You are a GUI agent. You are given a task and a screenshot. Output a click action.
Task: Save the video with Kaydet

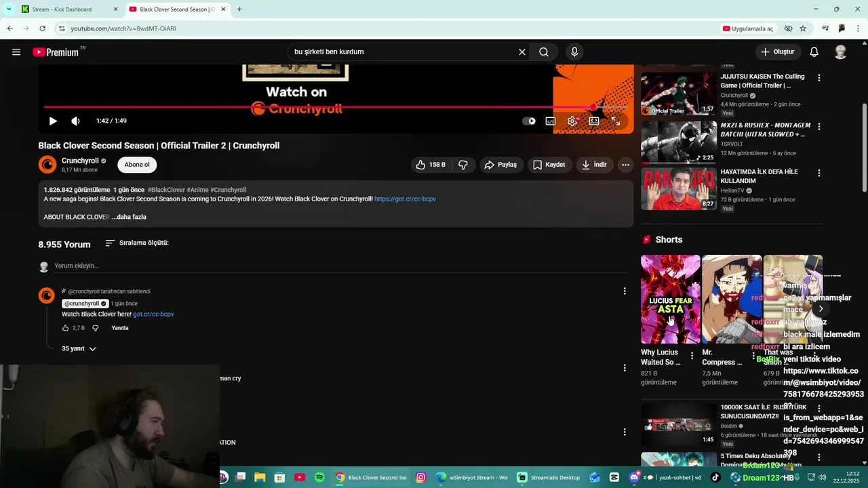click(549, 165)
